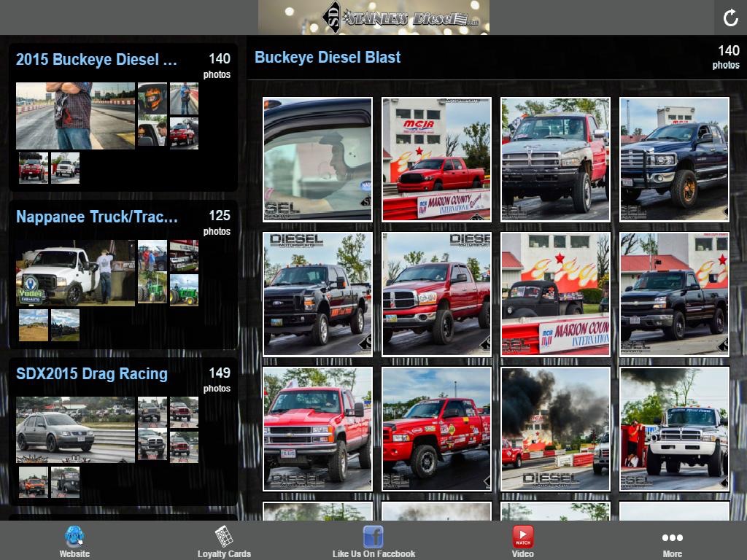Screen dimensions: 747x560
Task: Tap Like Us On Facebook icon
Action: point(373,537)
